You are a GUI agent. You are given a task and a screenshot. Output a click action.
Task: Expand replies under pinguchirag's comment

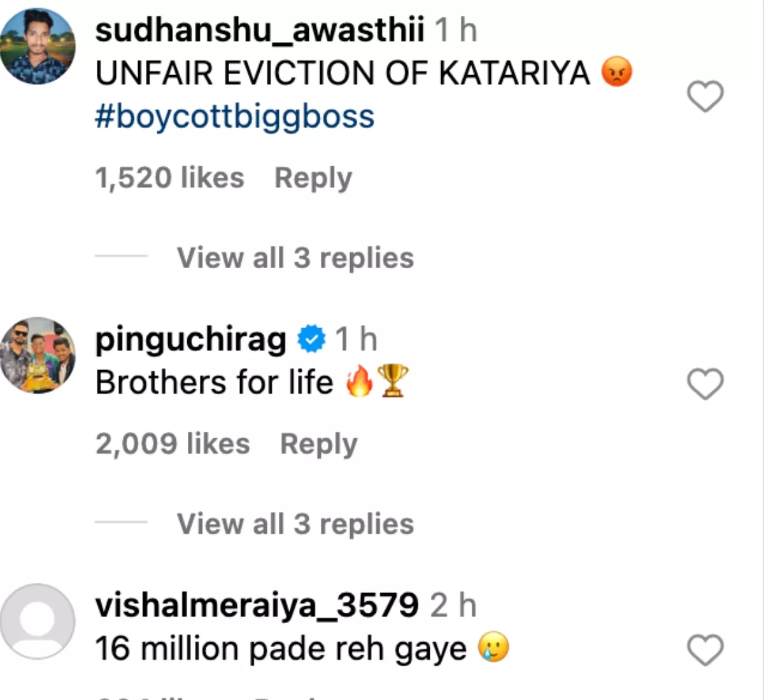(x=295, y=524)
